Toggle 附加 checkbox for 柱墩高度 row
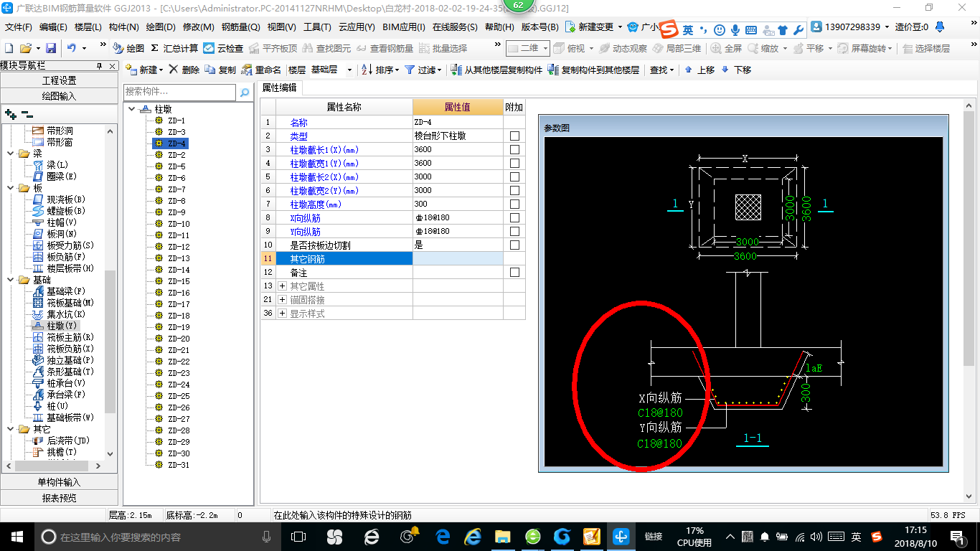This screenshot has width=980, height=551. pos(514,204)
